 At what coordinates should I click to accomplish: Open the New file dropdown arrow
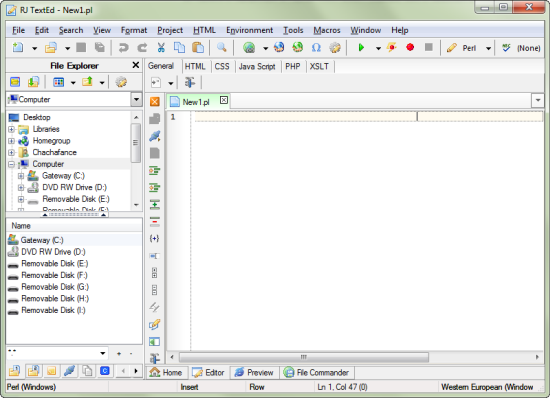coord(34,48)
